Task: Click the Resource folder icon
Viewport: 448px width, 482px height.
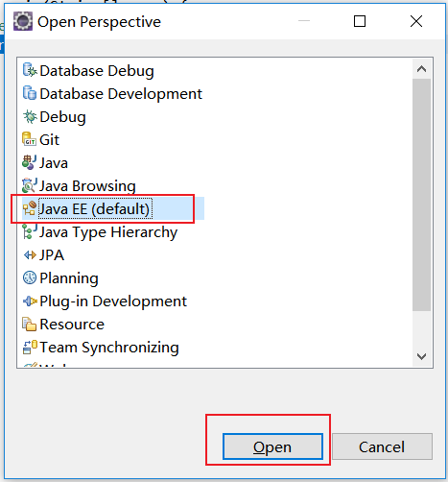Action: click(29, 324)
